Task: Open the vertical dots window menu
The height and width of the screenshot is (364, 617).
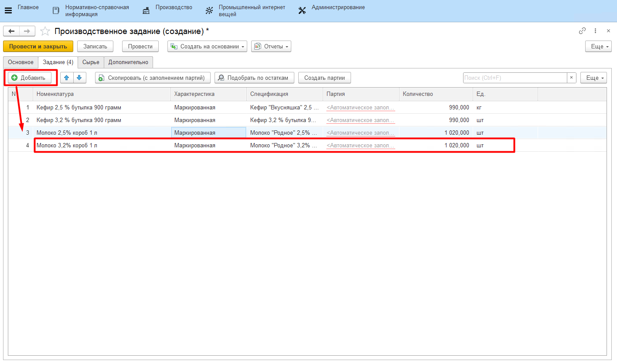Action: [595, 31]
